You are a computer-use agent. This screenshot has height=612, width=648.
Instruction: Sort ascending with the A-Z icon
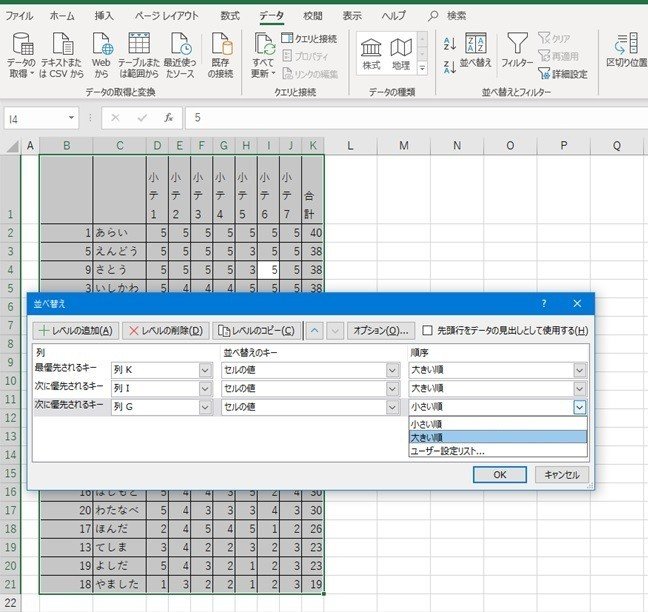tap(450, 43)
